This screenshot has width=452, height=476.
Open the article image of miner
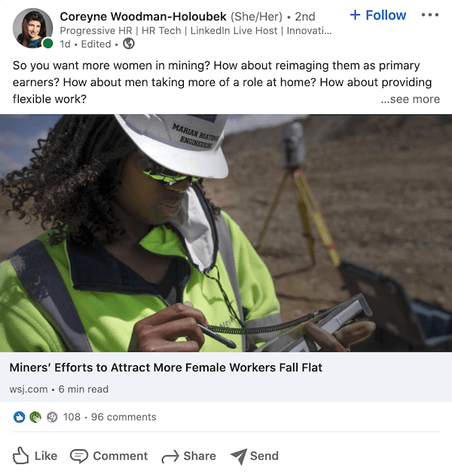click(x=226, y=233)
